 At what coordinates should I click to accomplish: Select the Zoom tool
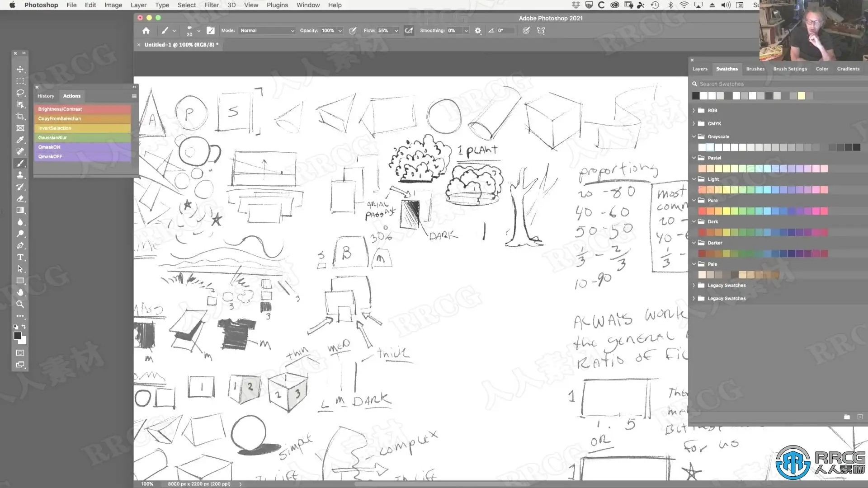coord(20,304)
